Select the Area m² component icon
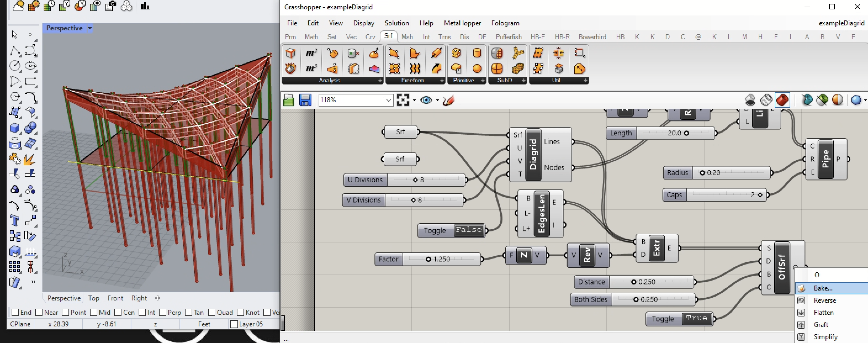868x343 pixels. click(311, 53)
